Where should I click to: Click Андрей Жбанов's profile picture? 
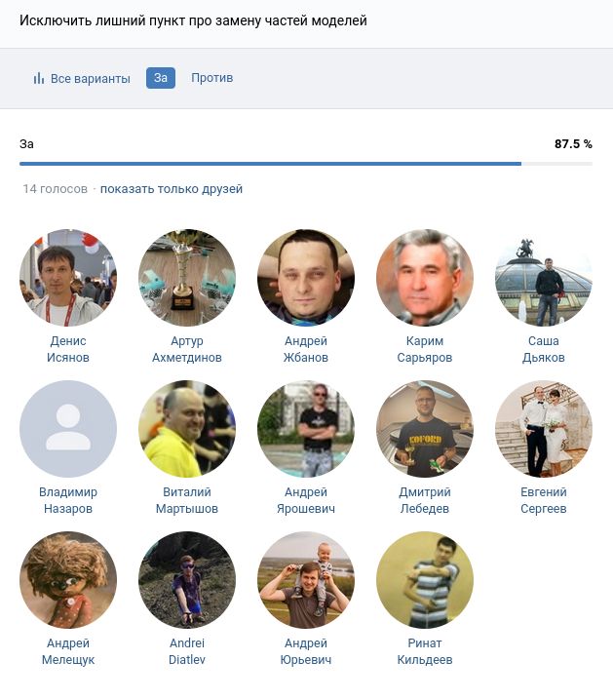(306, 278)
